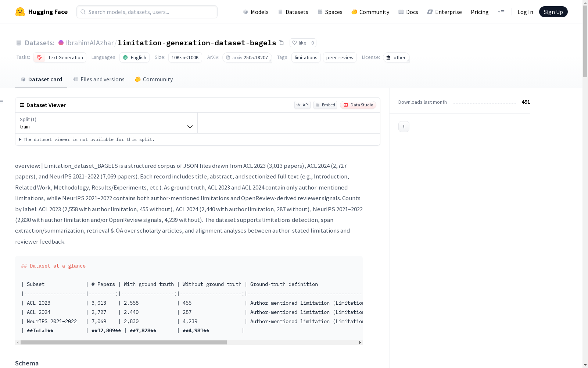Click the peer-review tag
Image resolution: width=588 pixels, height=368 pixels.
(340, 57)
